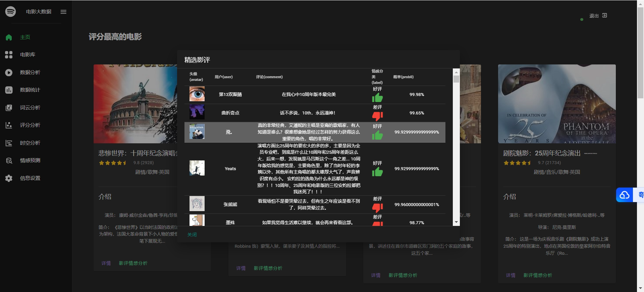This screenshot has height=292, width=644.
Task: Click the 信息设置 gear icon
Action: (x=9, y=178)
